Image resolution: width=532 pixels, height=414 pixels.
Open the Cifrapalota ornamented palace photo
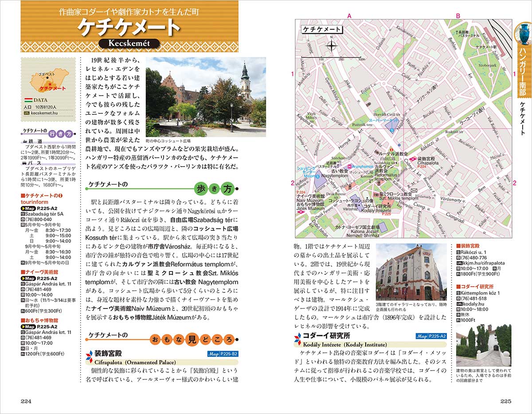[x=411, y=272]
